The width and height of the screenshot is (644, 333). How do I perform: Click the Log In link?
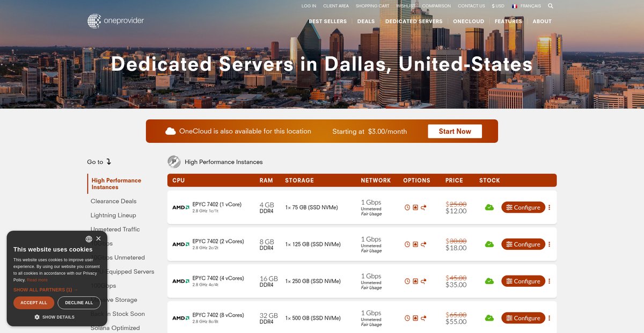click(x=309, y=6)
